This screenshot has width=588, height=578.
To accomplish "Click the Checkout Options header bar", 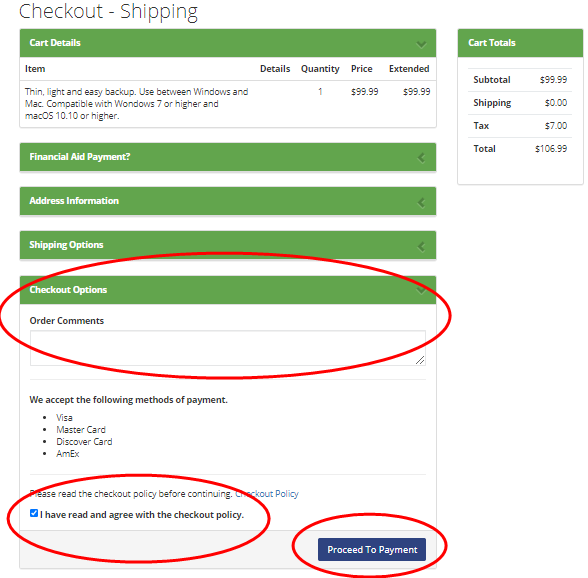I will pyautogui.click(x=228, y=290).
